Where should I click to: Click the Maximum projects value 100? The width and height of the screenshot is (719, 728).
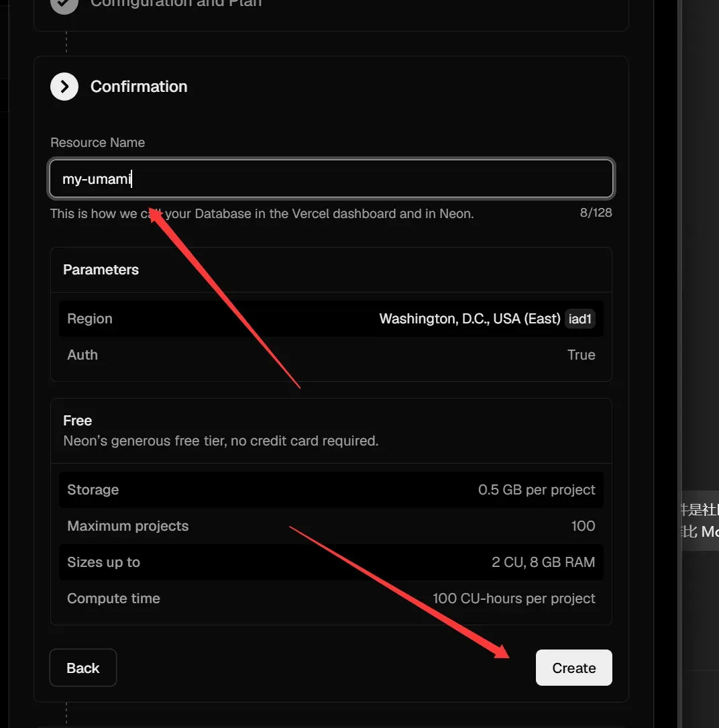pos(583,526)
